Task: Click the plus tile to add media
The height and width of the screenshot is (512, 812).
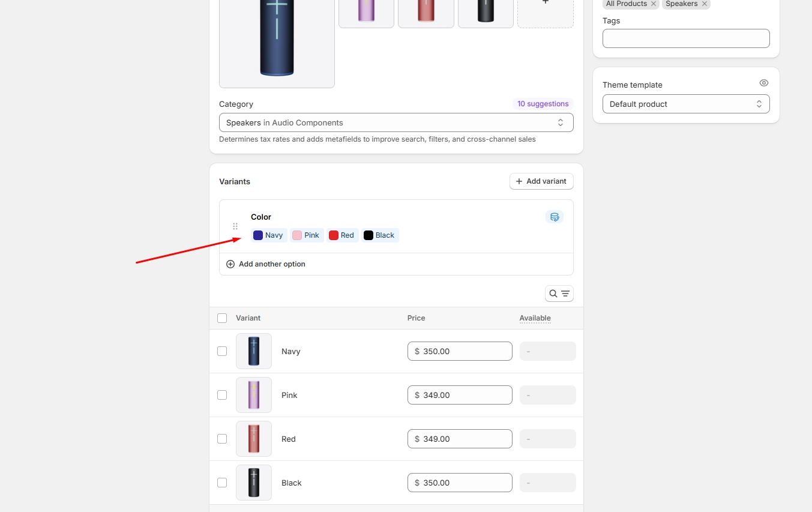Action: [x=545, y=5]
